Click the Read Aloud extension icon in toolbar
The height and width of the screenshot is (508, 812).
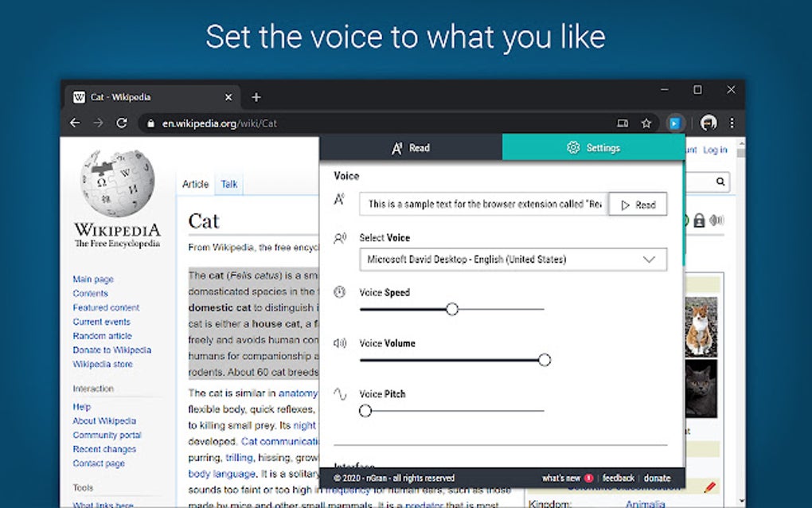tap(674, 123)
